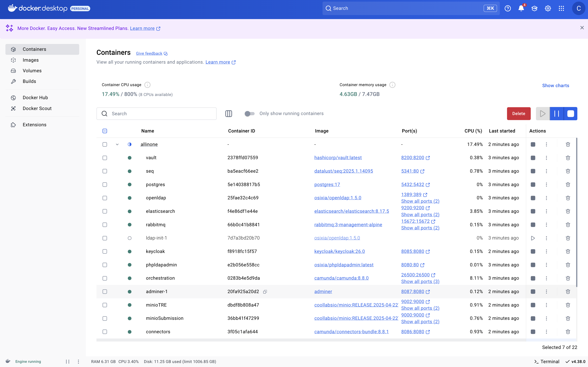Copy adminer-1 container ID
This screenshot has width=588, height=367.
(265, 292)
